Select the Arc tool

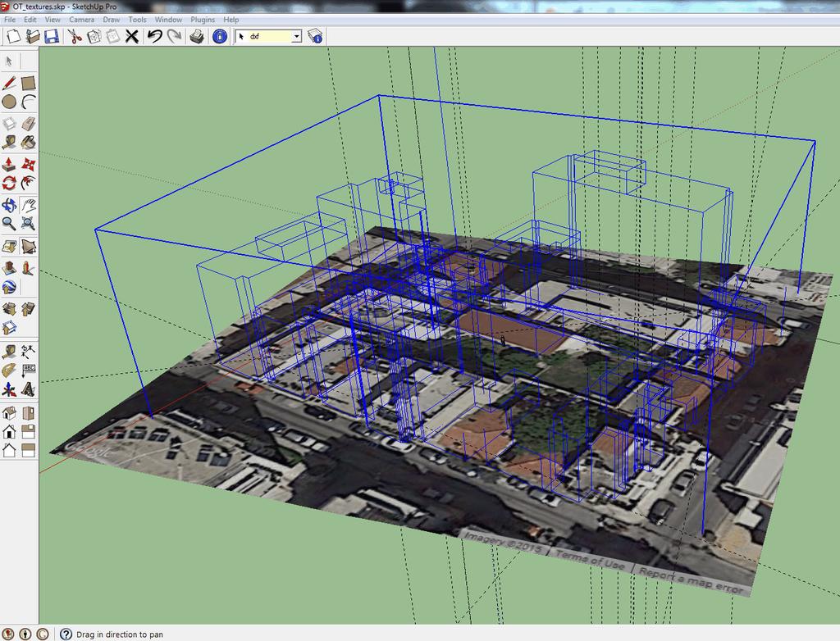(x=28, y=102)
